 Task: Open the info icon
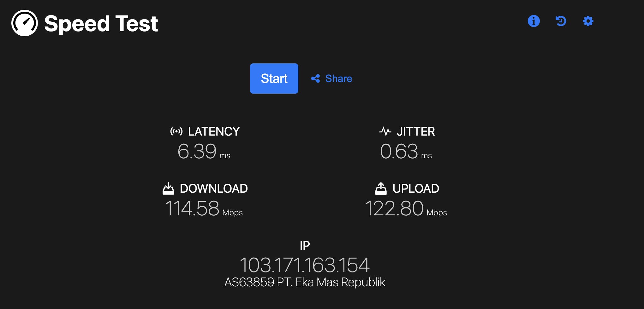(534, 21)
